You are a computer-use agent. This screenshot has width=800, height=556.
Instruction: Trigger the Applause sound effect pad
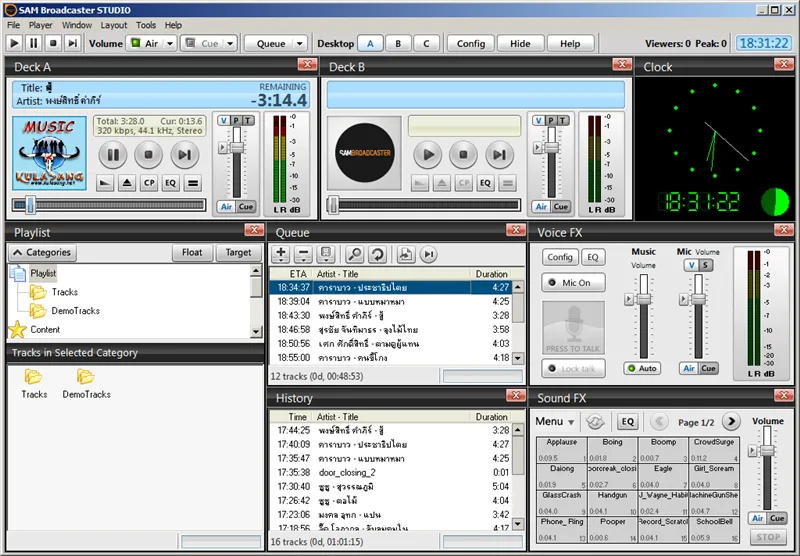562,450
